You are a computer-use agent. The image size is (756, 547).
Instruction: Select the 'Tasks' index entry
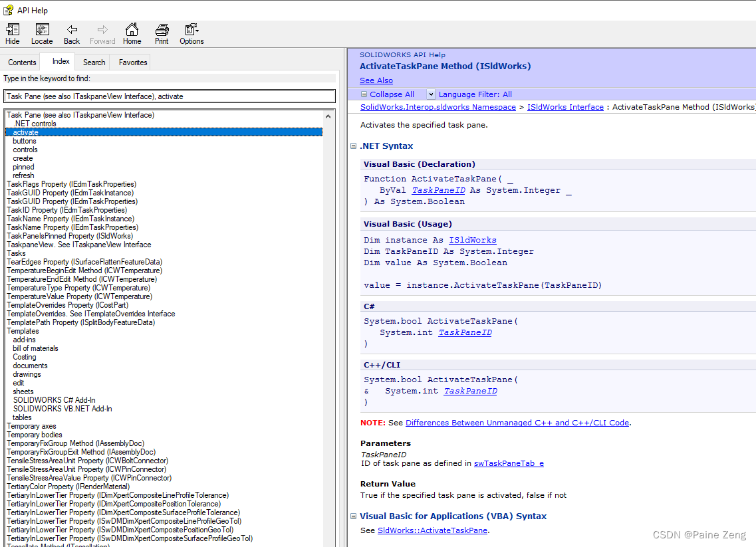click(17, 253)
